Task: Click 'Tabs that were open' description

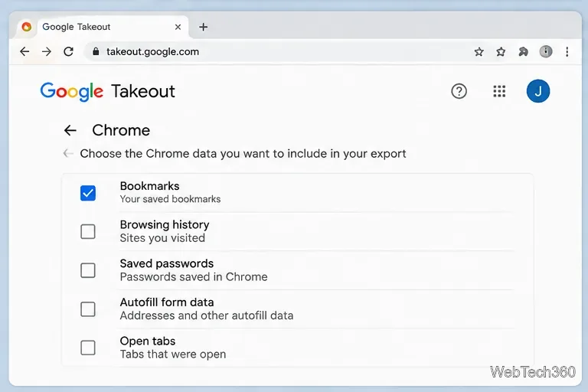Action: pyautogui.click(x=173, y=354)
